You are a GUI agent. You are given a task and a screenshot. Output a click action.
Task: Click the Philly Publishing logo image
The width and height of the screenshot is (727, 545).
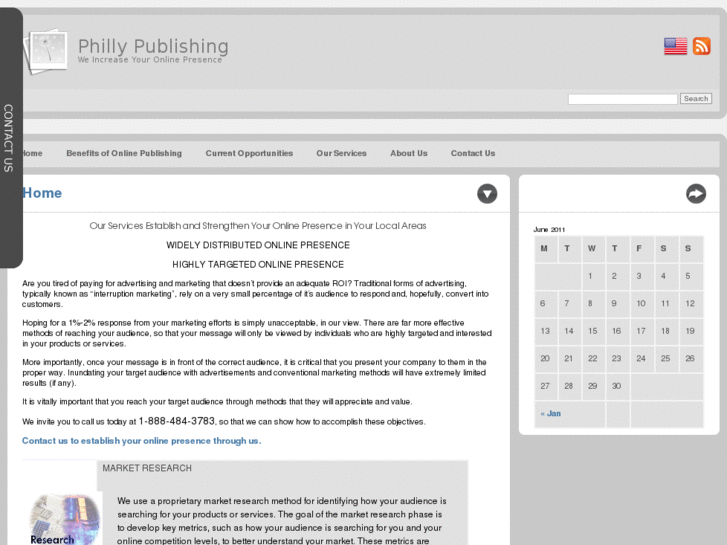click(46, 51)
